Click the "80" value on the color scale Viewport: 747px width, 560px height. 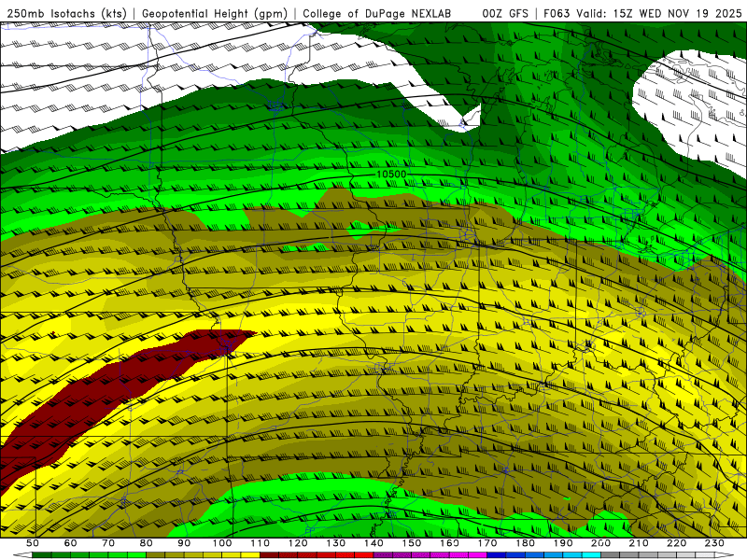pos(147,543)
